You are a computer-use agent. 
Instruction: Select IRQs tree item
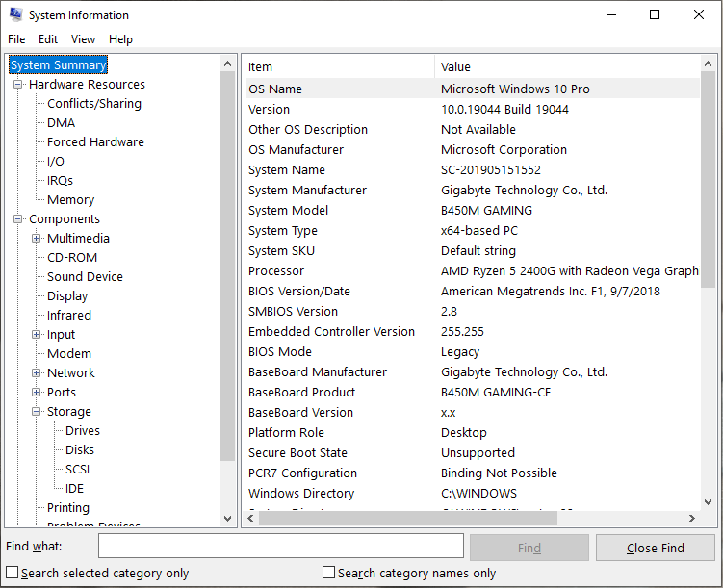coord(60,181)
